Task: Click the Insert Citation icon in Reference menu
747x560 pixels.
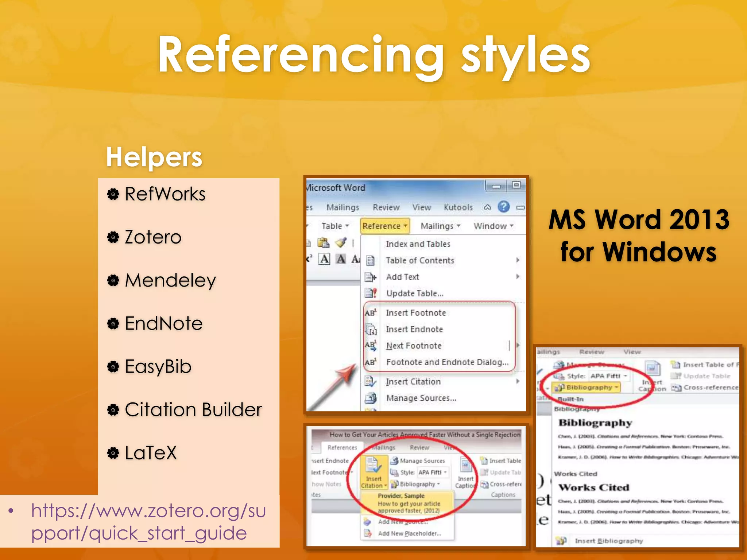Action: [x=371, y=382]
